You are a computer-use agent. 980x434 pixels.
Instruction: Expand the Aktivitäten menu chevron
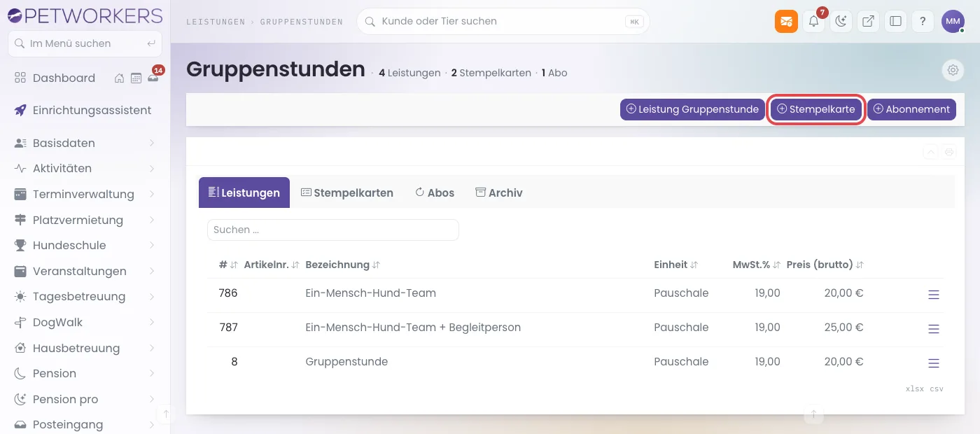point(152,168)
